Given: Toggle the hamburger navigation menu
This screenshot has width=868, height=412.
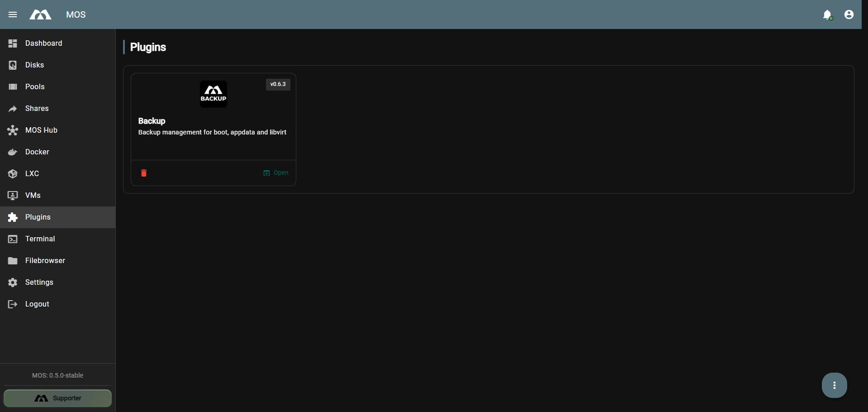Looking at the screenshot, I should coord(13,14).
